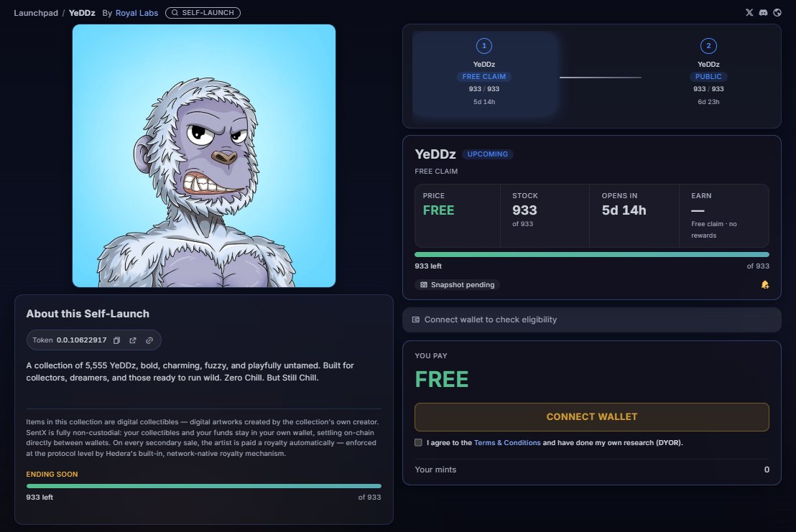Click the YeDDz breadcrumb title

(x=82, y=13)
